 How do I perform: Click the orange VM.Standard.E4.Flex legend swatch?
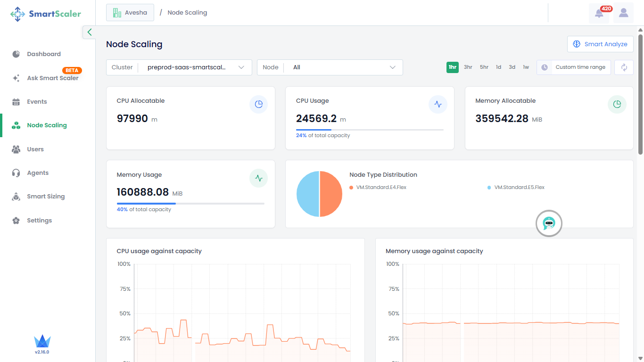pos(351,188)
